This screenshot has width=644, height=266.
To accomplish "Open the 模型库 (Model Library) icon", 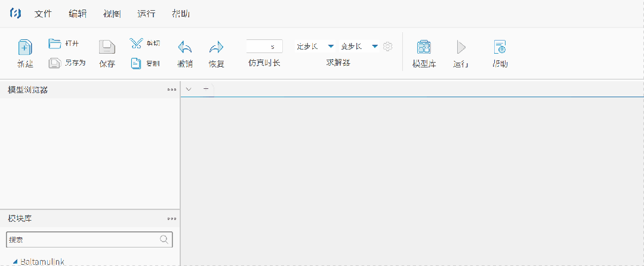I will (x=424, y=47).
